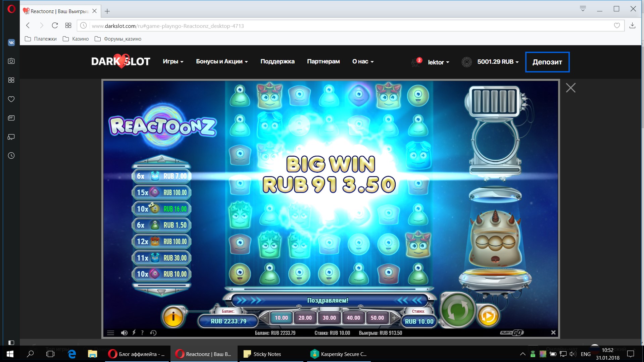Select the 50.00 bet amount
644x362 pixels.
(377, 318)
